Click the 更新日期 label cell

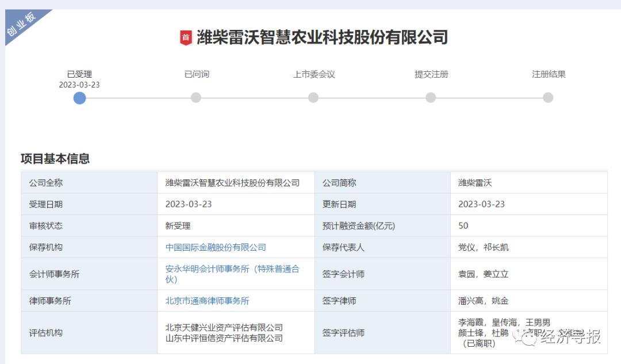pyautogui.click(x=382, y=204)
